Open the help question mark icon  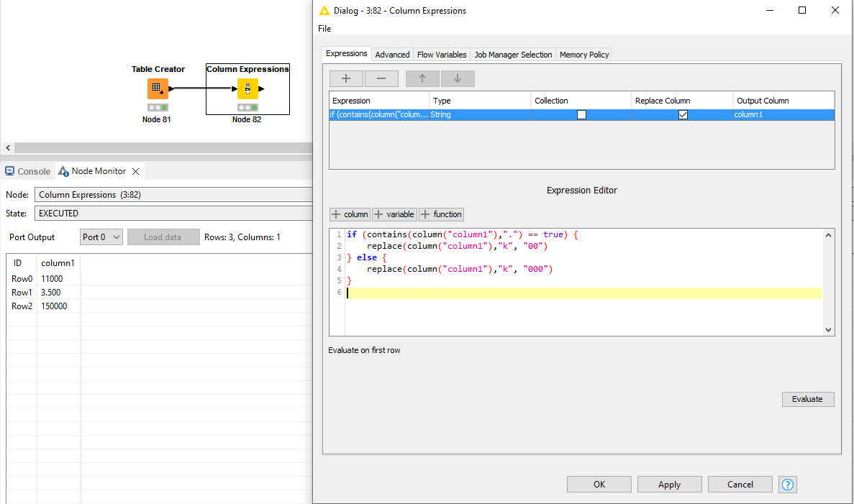pyautogui.click(x=788, y=485)
